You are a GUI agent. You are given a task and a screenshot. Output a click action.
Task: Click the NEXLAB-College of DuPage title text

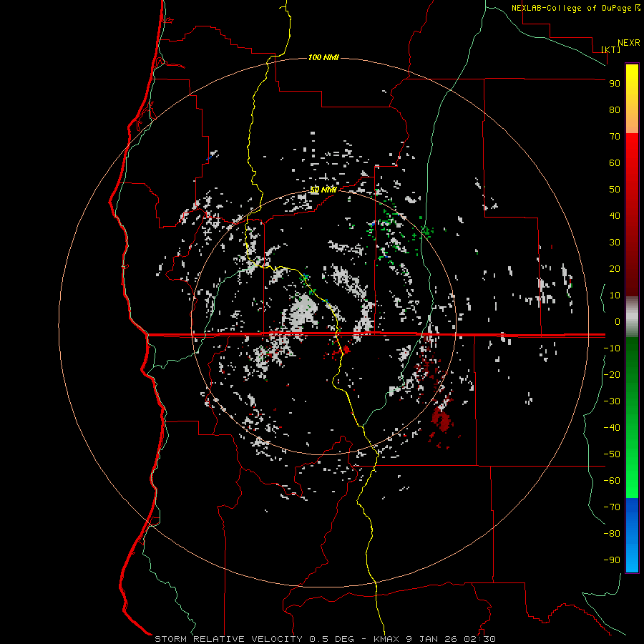[x=572, y=8]
